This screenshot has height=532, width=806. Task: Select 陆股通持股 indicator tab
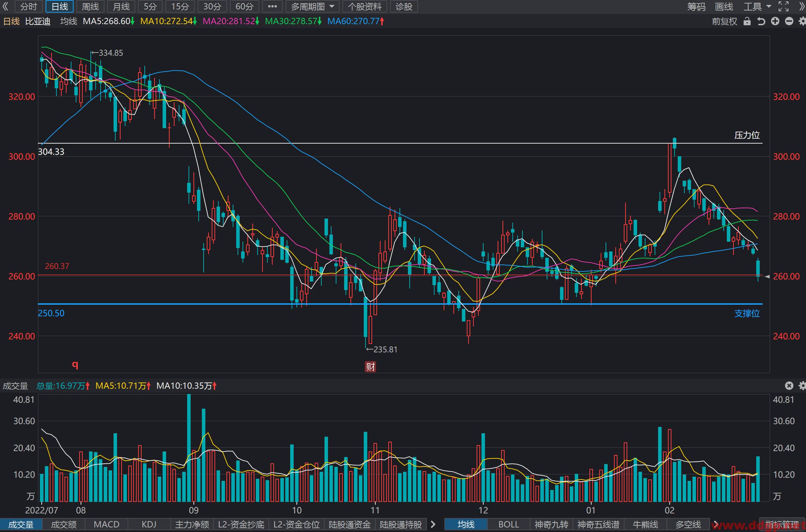pos(401,524)
